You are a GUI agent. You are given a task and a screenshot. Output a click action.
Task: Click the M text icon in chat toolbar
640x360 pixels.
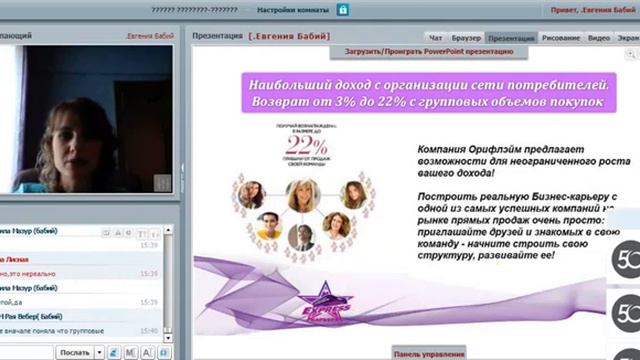click(x=131, y=352)
